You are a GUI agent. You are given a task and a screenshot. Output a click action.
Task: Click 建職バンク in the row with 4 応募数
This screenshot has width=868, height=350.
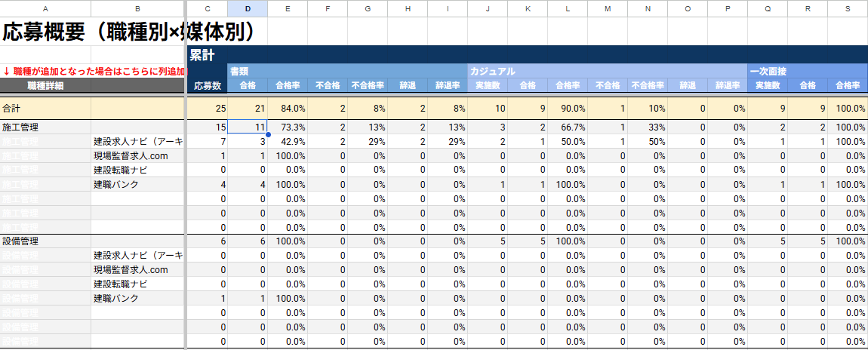[x=137, y=185]
